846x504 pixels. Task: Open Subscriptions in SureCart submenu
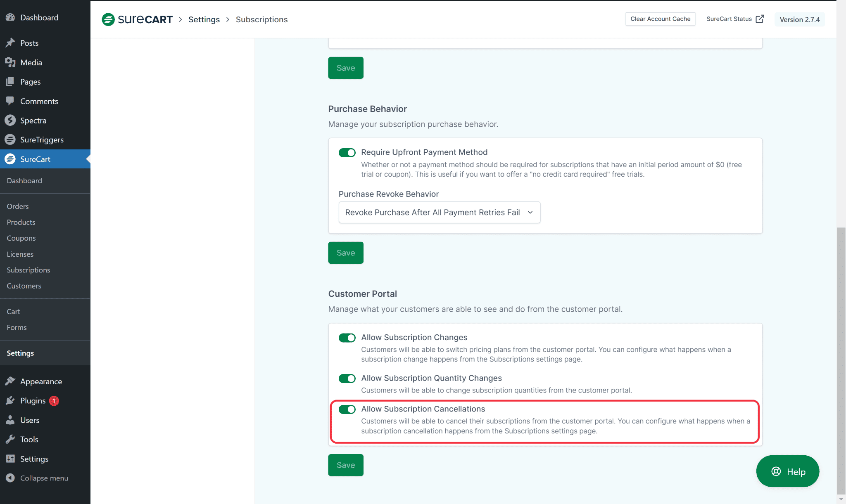click(29, 270)
